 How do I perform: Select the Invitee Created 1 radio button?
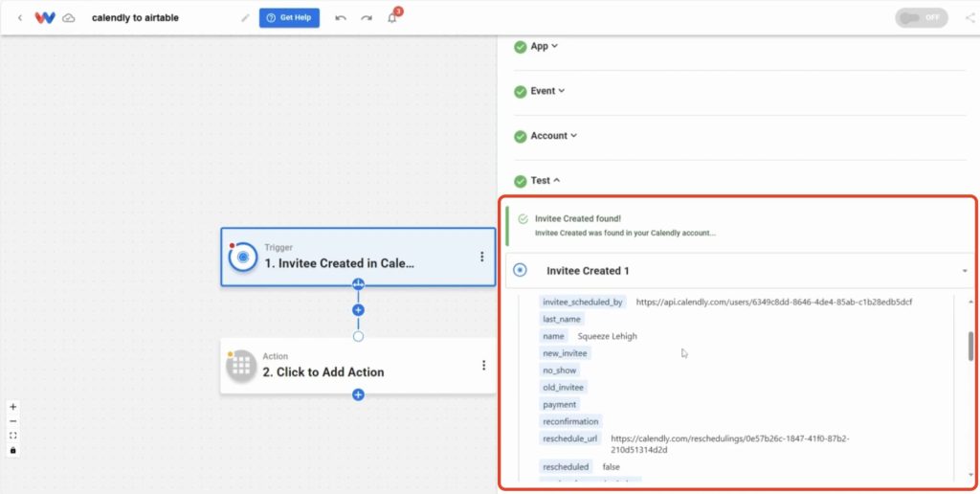520,270
